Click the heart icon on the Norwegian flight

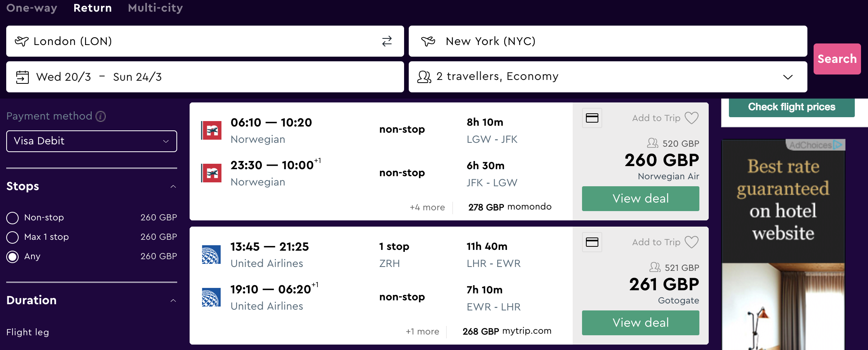pos(692,118)
